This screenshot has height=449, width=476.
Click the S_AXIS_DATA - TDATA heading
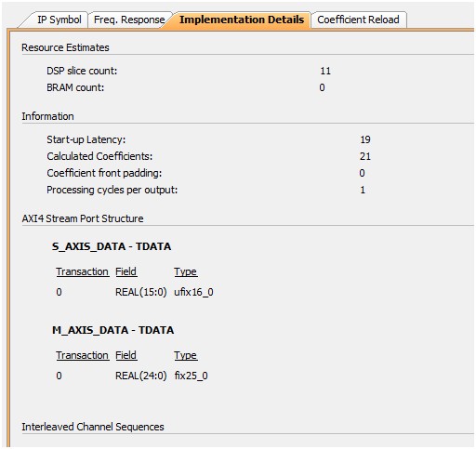112,246
